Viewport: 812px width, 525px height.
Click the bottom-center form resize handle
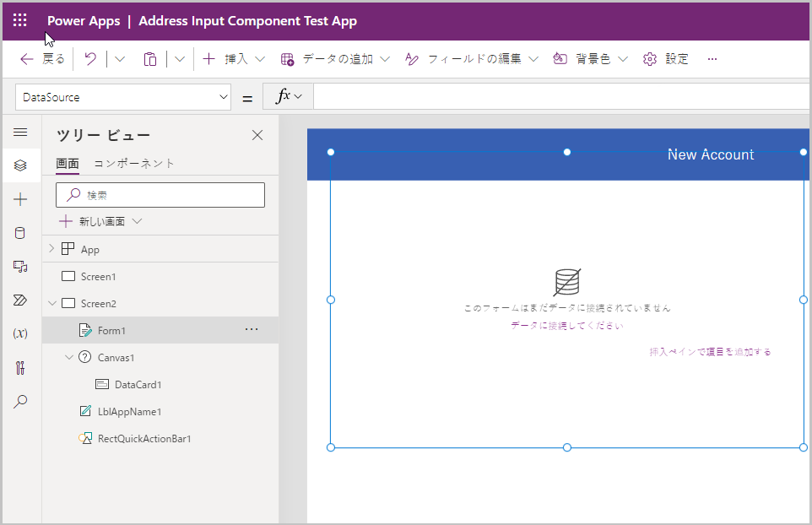(x=567, y=447)
